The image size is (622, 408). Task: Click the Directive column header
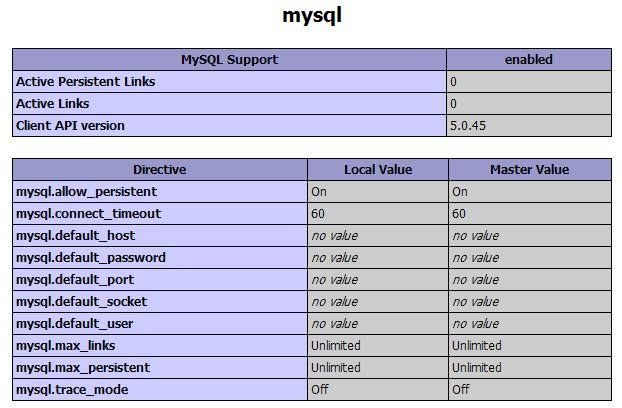pos(159,170)
